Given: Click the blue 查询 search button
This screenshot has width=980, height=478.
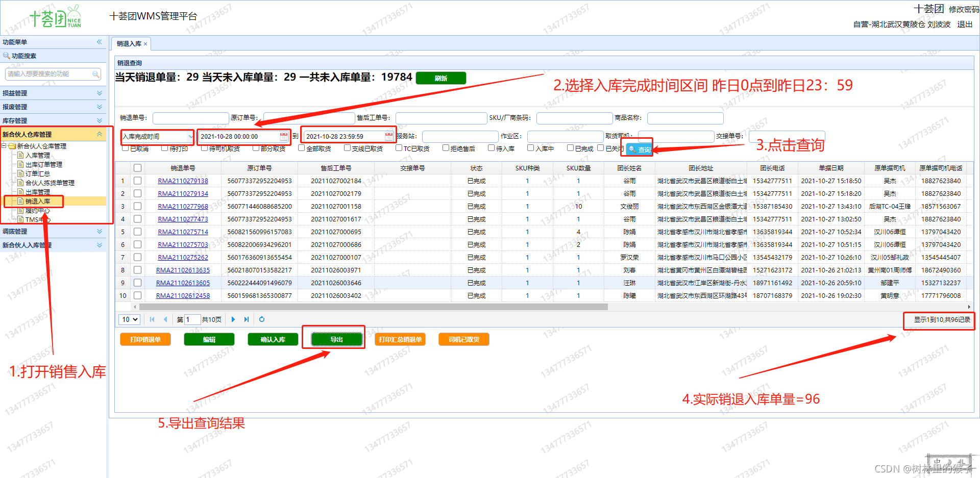Looking at the screenshot, I should click(640, 149).
